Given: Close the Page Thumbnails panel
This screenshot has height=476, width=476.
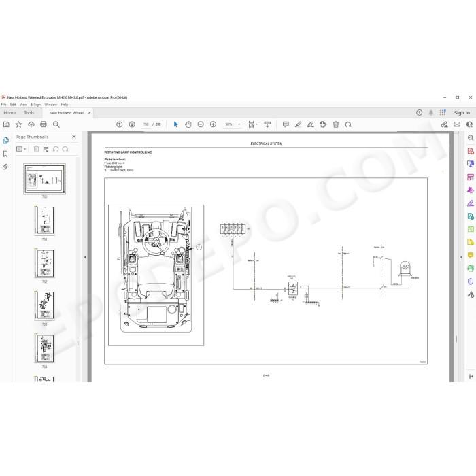Looking at the screenshot, I should (x=74, y=137).
